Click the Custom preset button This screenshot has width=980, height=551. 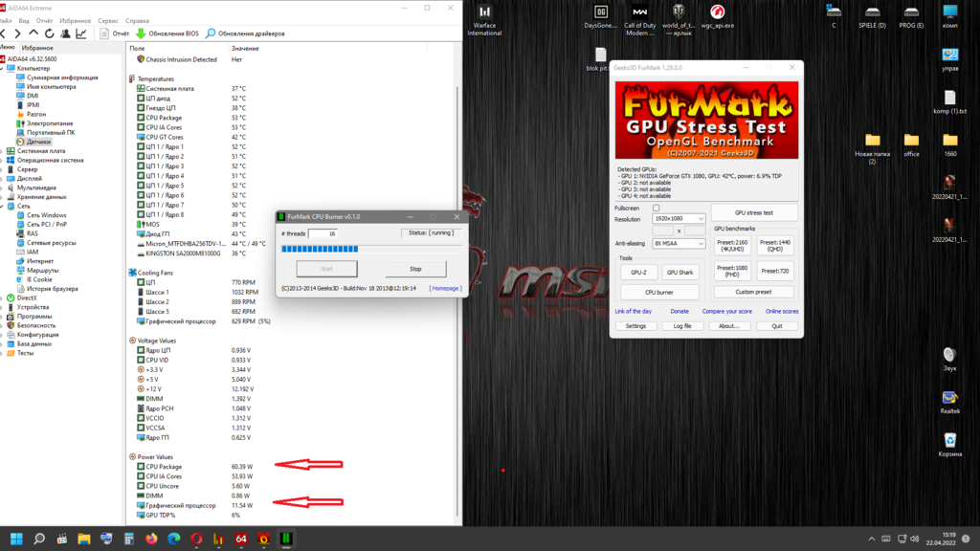pyautogui.click(x=753, y=292)
